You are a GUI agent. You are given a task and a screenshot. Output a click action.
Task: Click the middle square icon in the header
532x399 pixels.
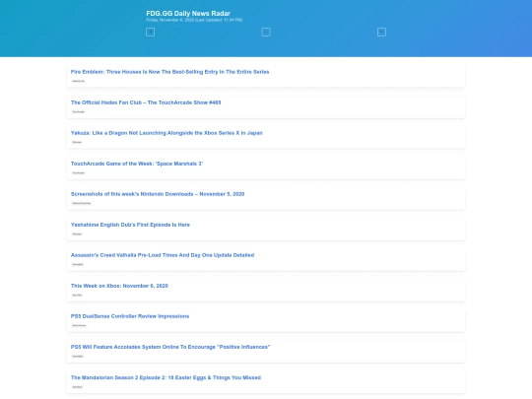(x=266, y=32)
